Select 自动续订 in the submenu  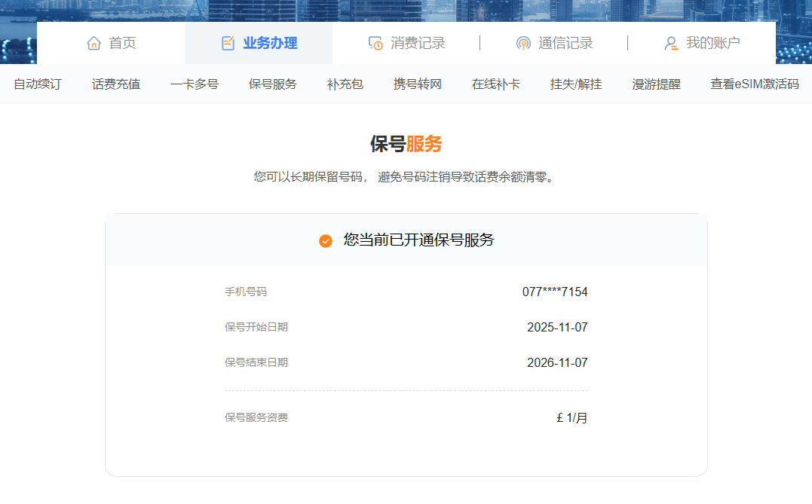coord(38,84)
